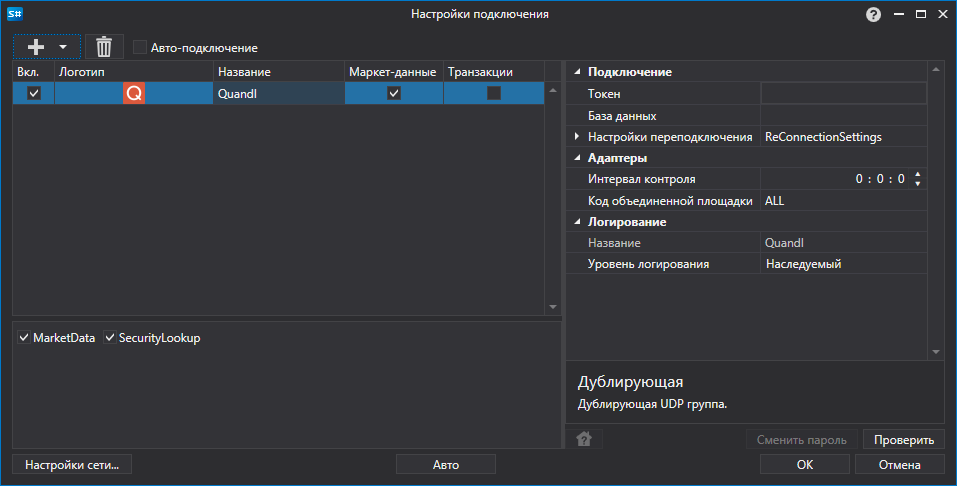Maximize the Настройки подключения window
957x486 pixels.
pyautogui.click(x=921, y=14)
